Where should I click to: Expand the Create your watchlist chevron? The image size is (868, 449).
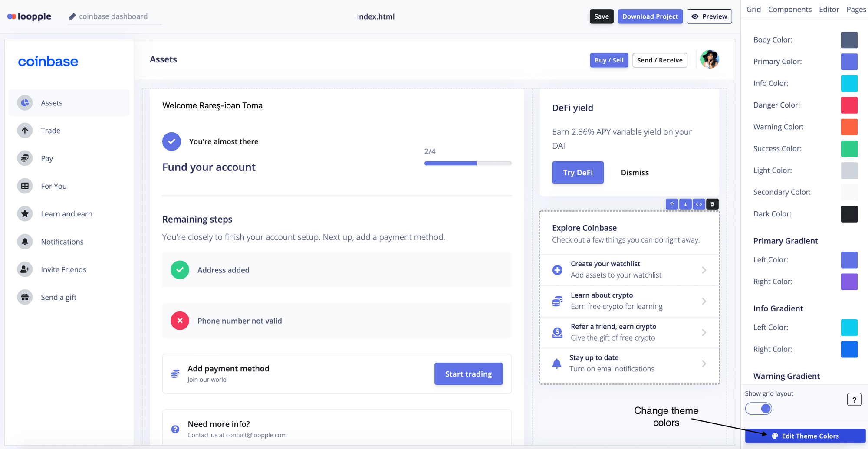tap(704, 270)
